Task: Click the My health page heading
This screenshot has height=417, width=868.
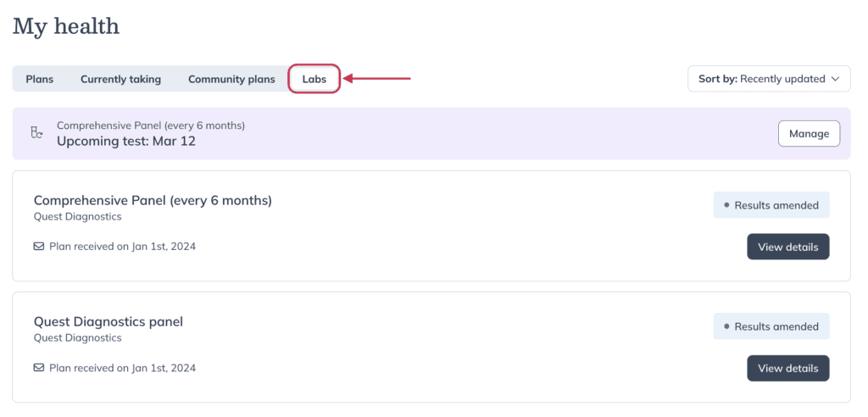Action: tap(66, 26)
